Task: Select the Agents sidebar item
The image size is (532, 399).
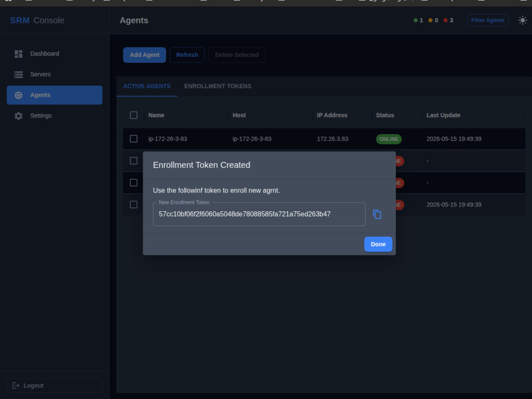Action: pos(55,95)
